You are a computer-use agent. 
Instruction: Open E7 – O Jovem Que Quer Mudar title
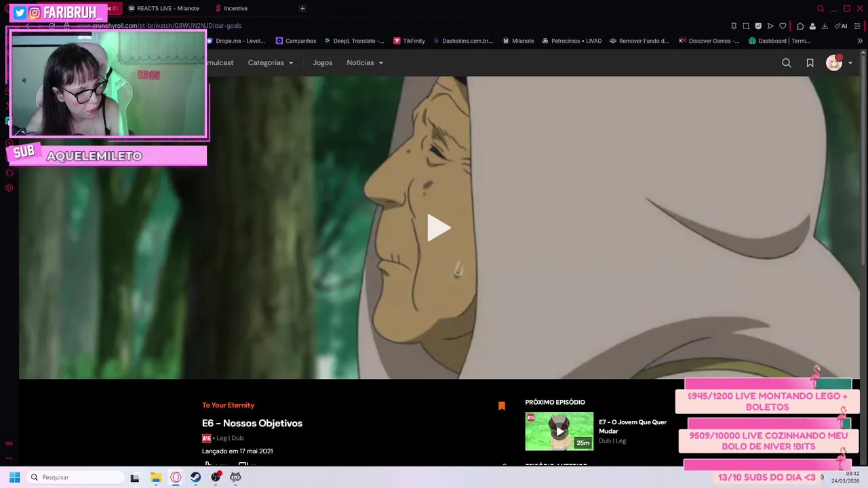(x=633, y=426)
